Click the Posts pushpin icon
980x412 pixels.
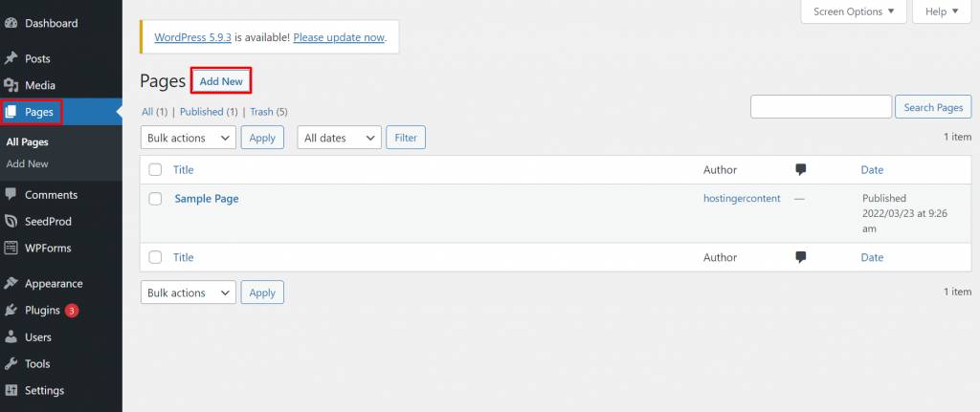tap(11, 59)
